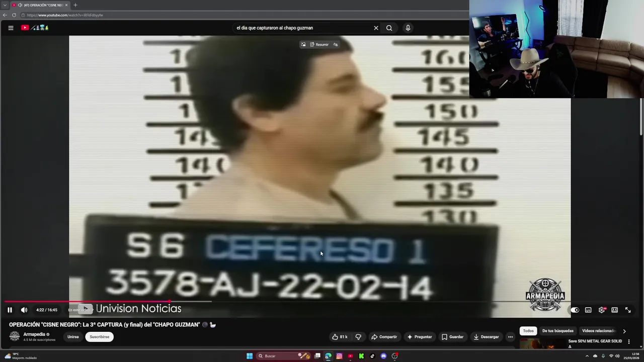Save video with Guardar button
This screenshot has height=362, width=644.
pyautogui.click(x=452, y=337)
